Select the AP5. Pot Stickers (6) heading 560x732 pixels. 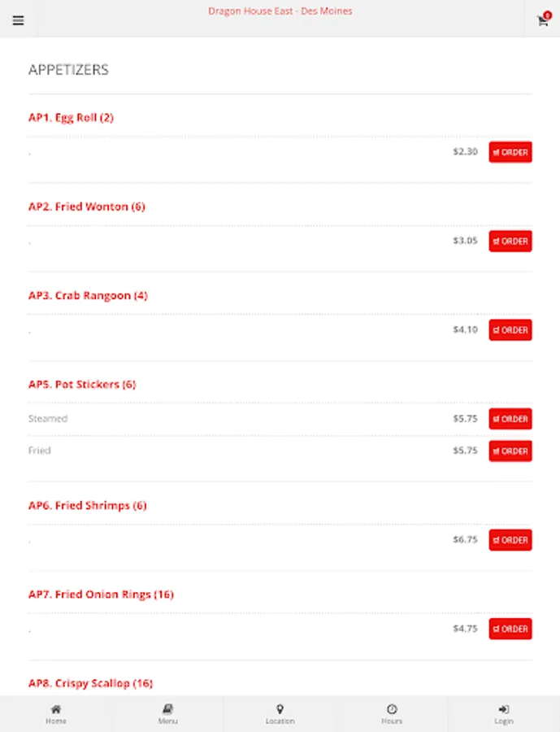pyautogui.click(x=82, y=384)
